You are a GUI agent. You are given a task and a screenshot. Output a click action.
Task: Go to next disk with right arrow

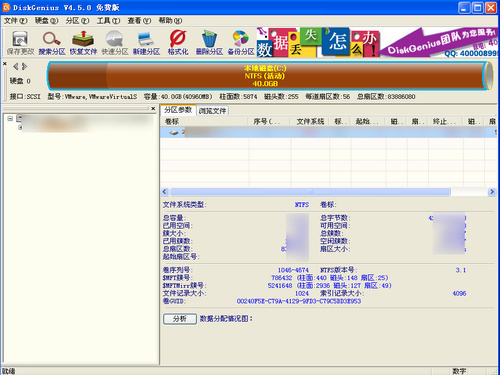pyautogui.click(x=24, y=67)
